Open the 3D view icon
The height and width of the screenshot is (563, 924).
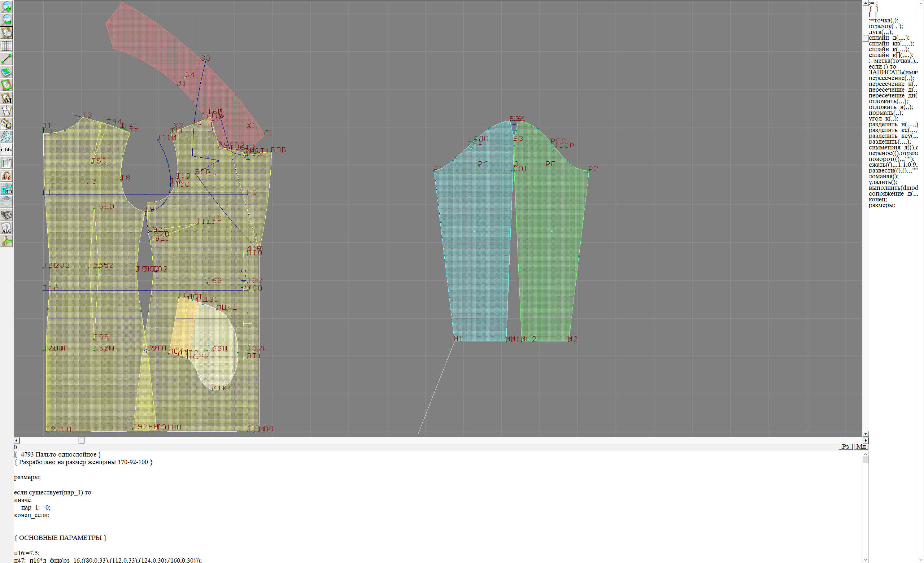coord(6,189)
